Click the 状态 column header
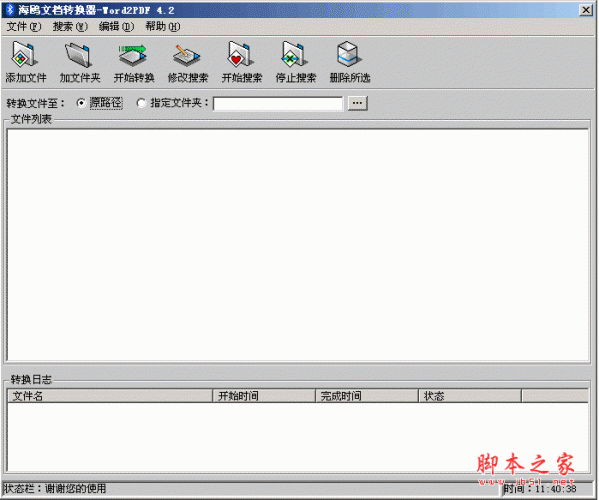 pos(470,396)
